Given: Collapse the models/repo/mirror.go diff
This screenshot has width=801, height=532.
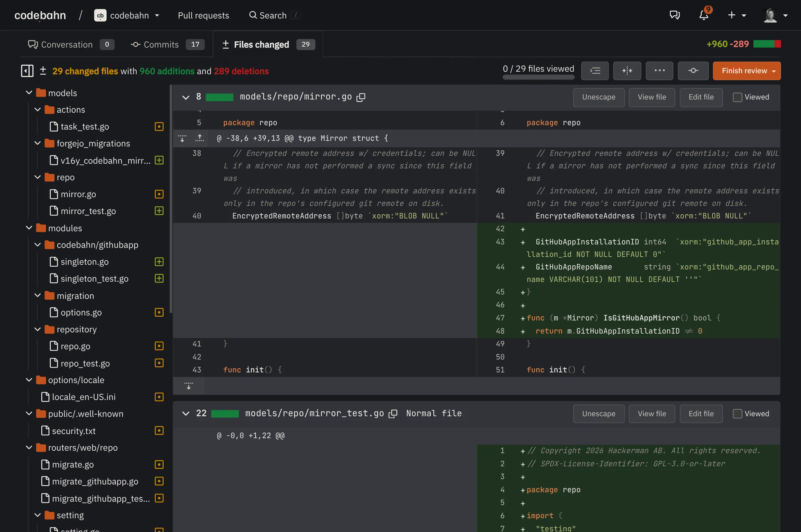Looking at the screenshot, I should pyautogui.click(x=186, y=98).
